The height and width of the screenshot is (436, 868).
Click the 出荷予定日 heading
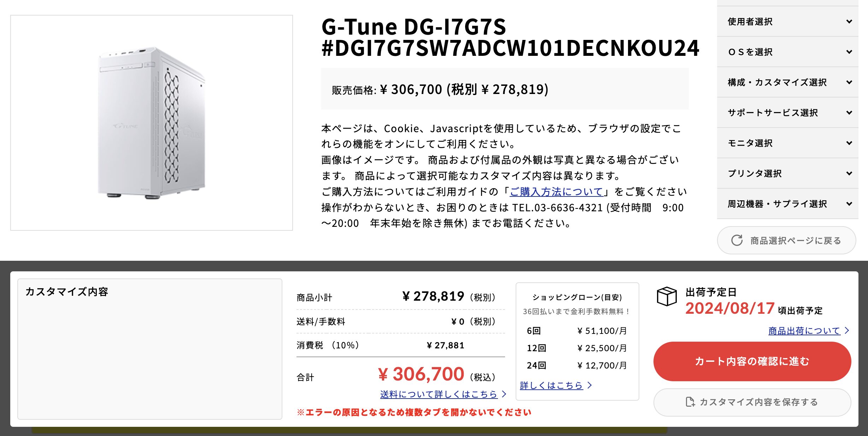711,292
